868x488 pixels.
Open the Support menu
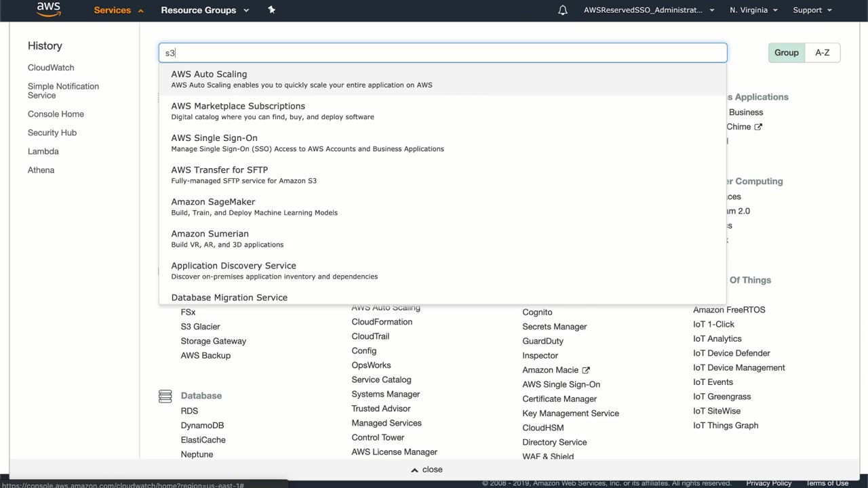click(812, 10)
